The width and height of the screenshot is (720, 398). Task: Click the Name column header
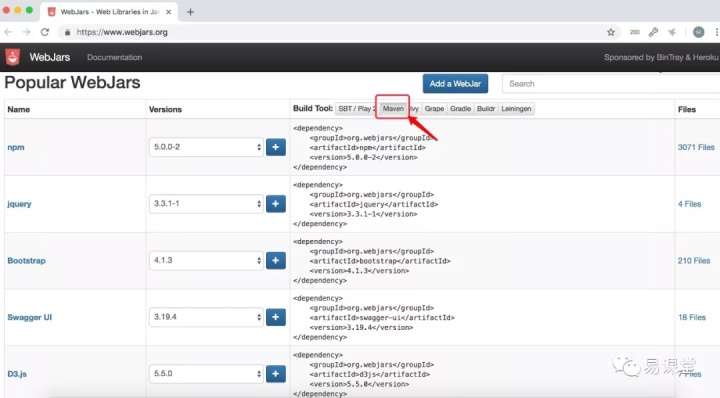coord(18,109)
